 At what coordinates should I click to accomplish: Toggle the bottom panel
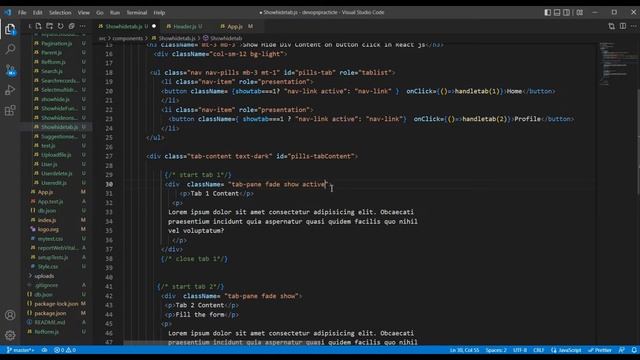click(557, 12)
